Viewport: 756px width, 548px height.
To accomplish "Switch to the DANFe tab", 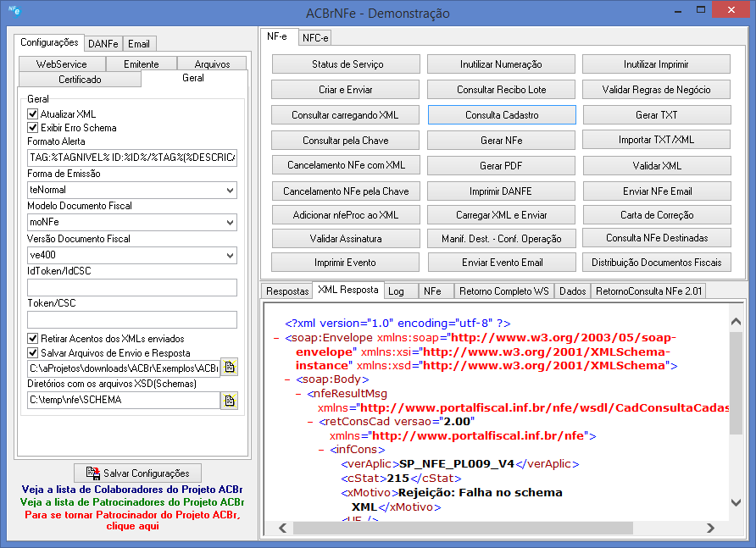I will tap(103, 44).
